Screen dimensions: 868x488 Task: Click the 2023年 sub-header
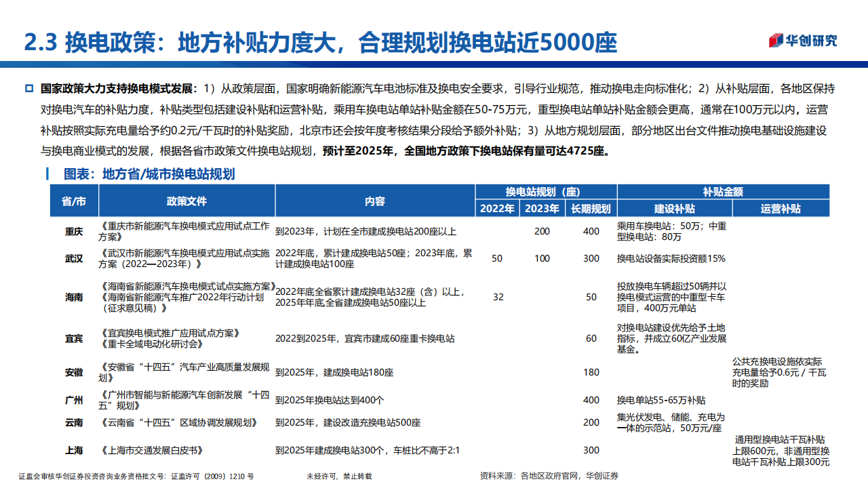click(542, 209)
